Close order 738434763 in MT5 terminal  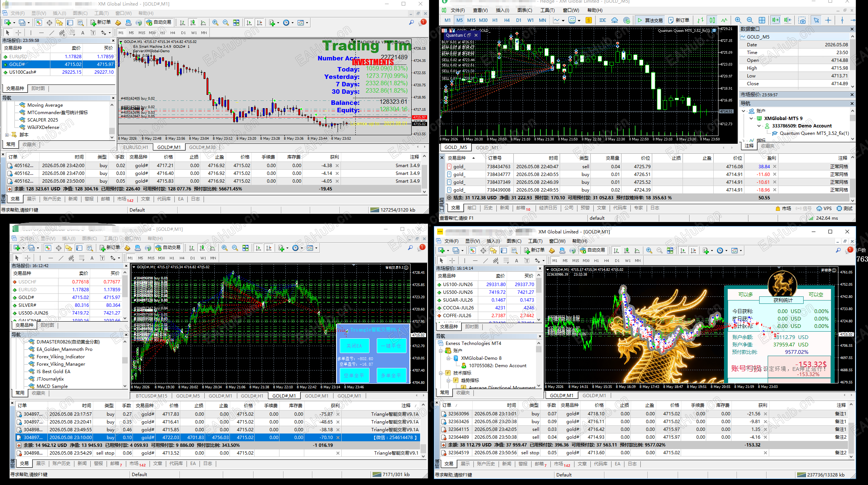pos(775,167)
